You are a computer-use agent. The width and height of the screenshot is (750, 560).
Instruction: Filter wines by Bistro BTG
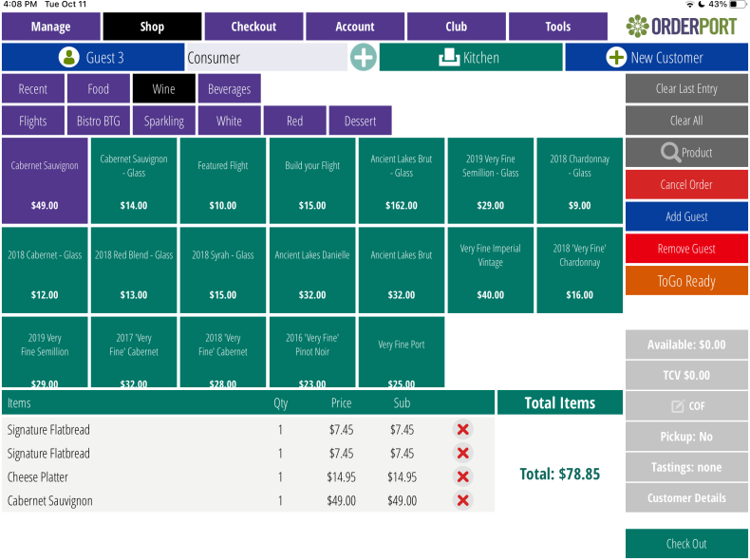point(99,121)
